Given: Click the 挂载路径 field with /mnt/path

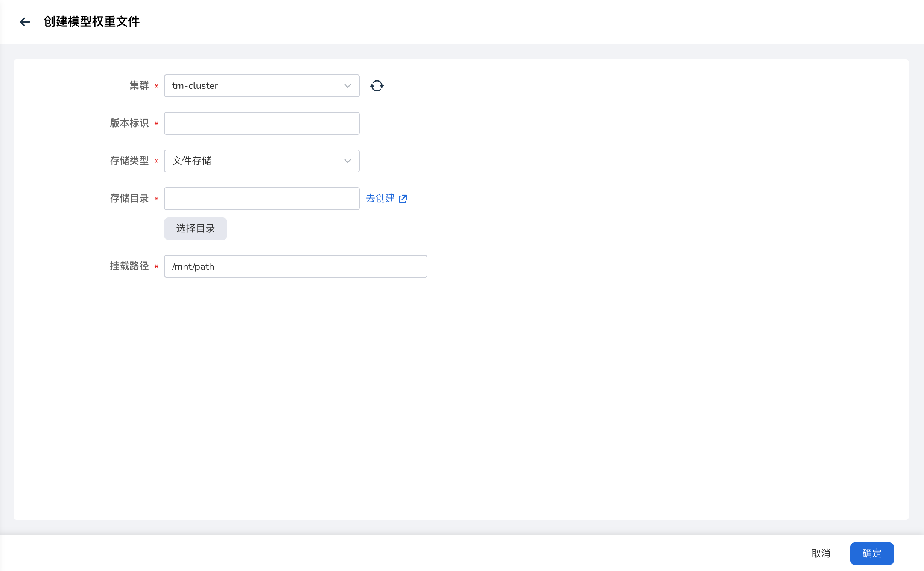Looking at the screenshot, I should click(x=295, y=266).
